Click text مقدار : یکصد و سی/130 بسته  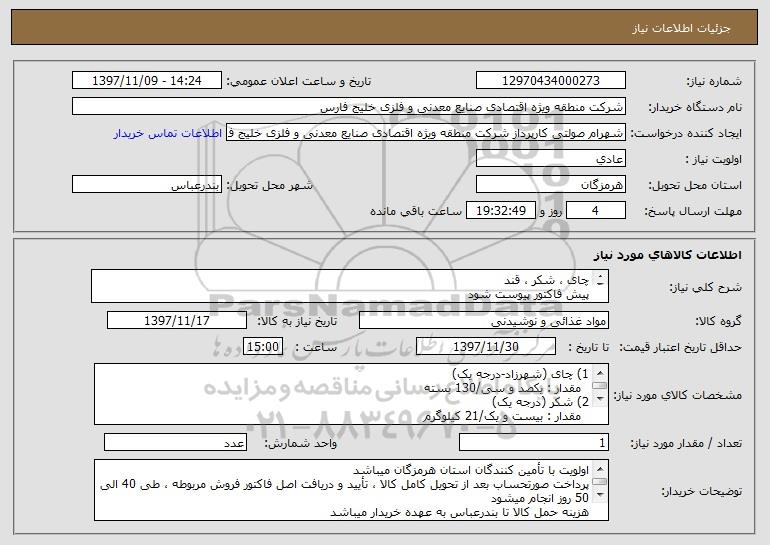503,388
